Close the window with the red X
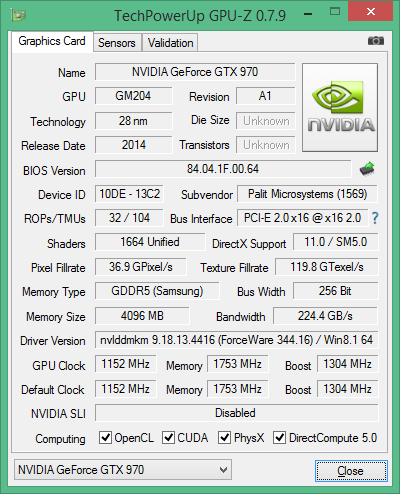Image resolution: width=400 pixels, height=494 pixels. 371,12
